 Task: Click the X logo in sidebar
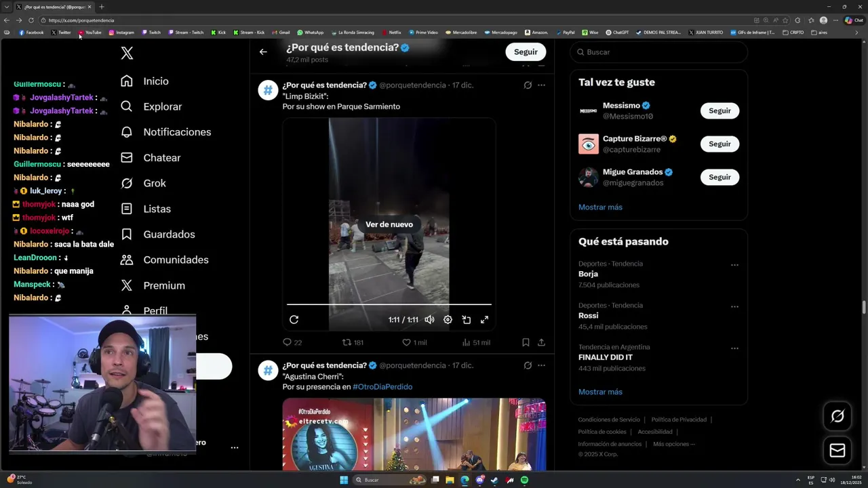coord(127,53)
